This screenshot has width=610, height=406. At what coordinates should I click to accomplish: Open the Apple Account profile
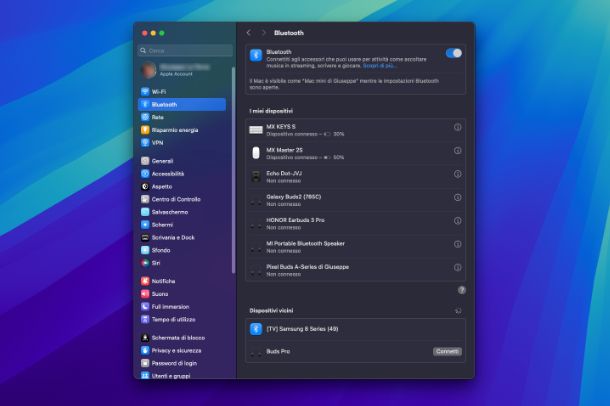pyautogui.click(x=176, y=70)
